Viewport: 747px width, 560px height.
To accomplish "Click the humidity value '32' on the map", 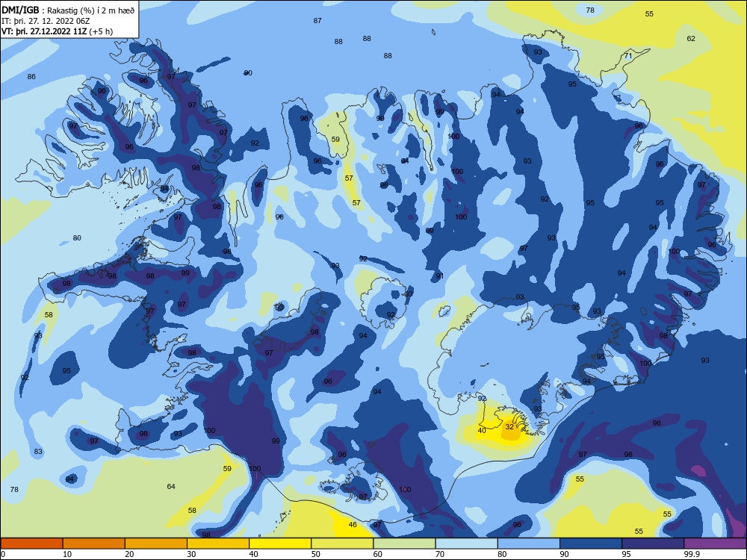I will pyautogui.click(x=509, y=426).
